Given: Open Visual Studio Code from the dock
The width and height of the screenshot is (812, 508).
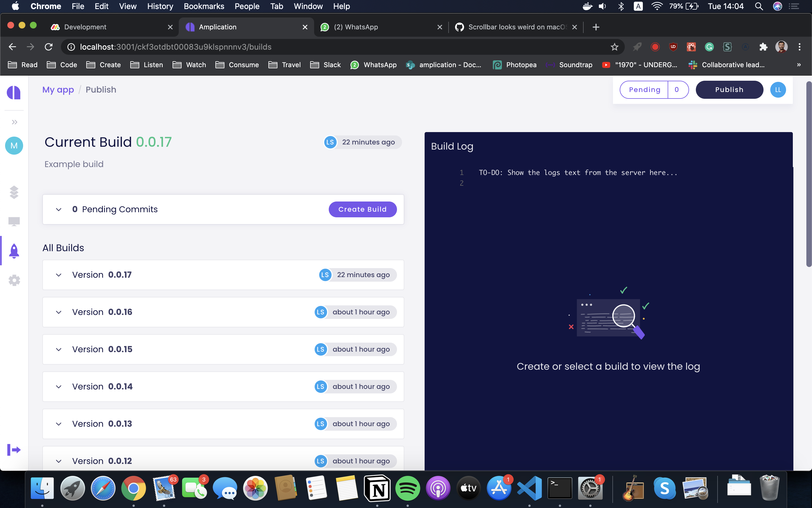Looking at the screenshot, I should click(x=529, y=488).
